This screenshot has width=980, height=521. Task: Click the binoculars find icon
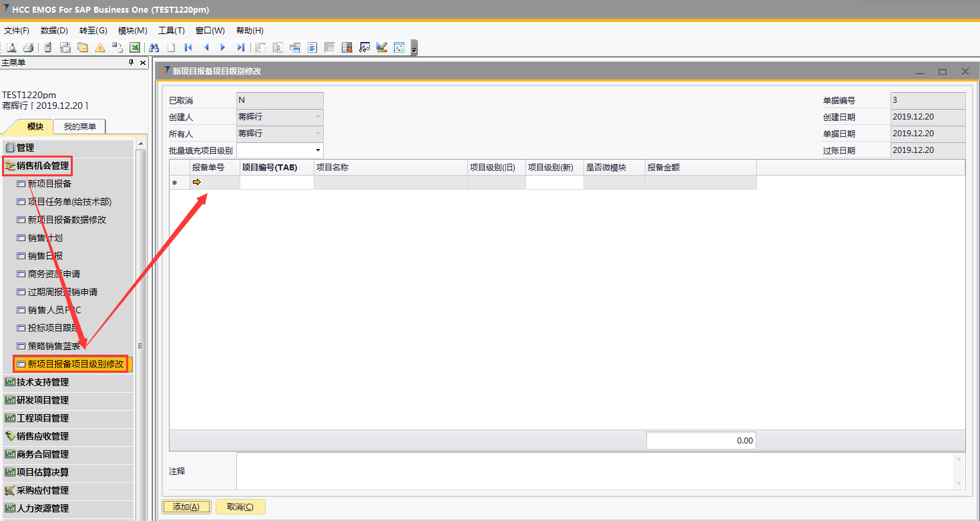click(154, 47)
